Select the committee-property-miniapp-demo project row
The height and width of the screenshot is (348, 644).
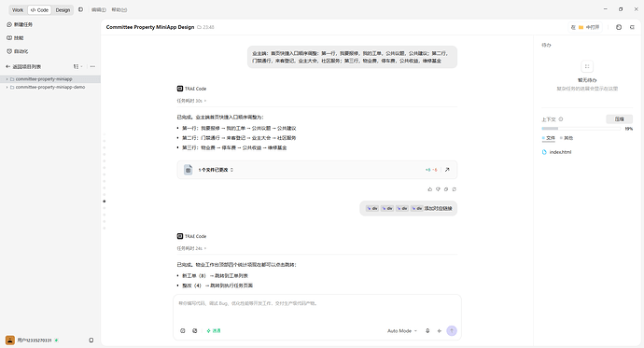click(x=50, y=87)
